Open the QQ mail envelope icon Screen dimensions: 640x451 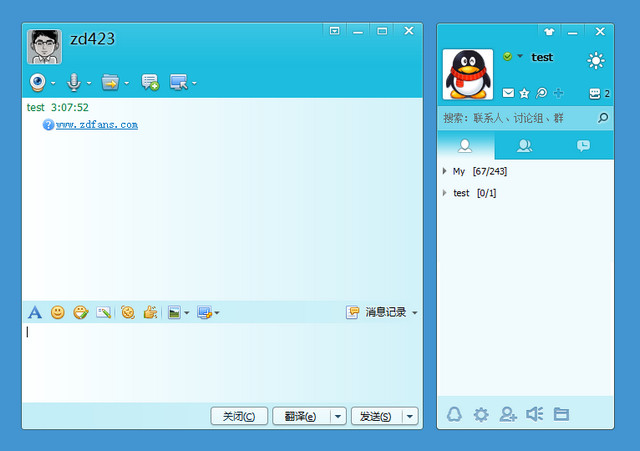tap(508, 93)
